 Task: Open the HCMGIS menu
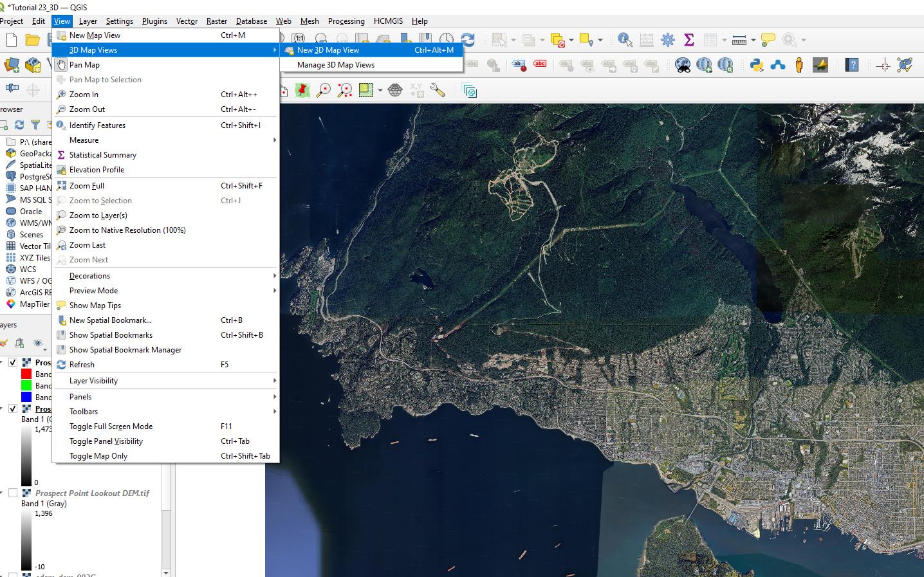[x=388, y=21]
